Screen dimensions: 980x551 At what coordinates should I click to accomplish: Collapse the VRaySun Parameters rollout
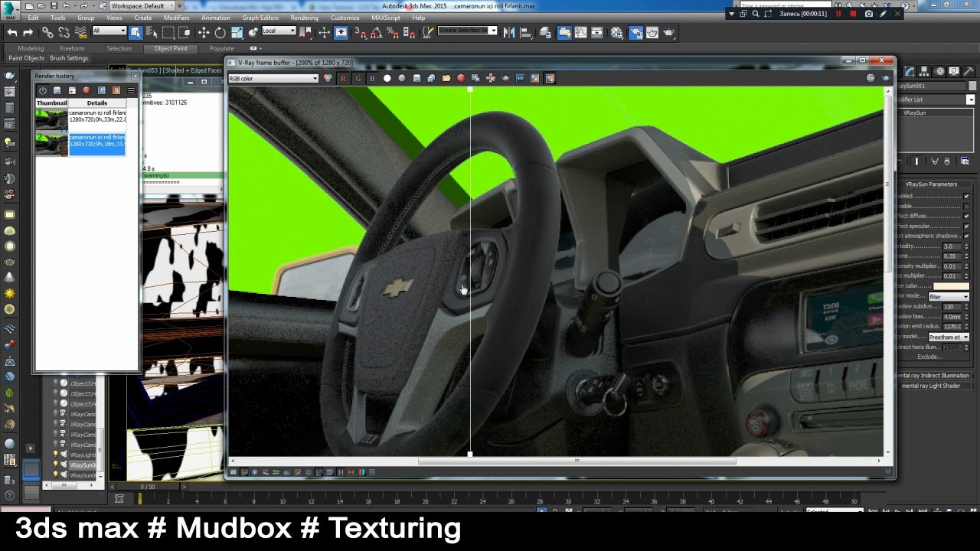pos(931,184)
